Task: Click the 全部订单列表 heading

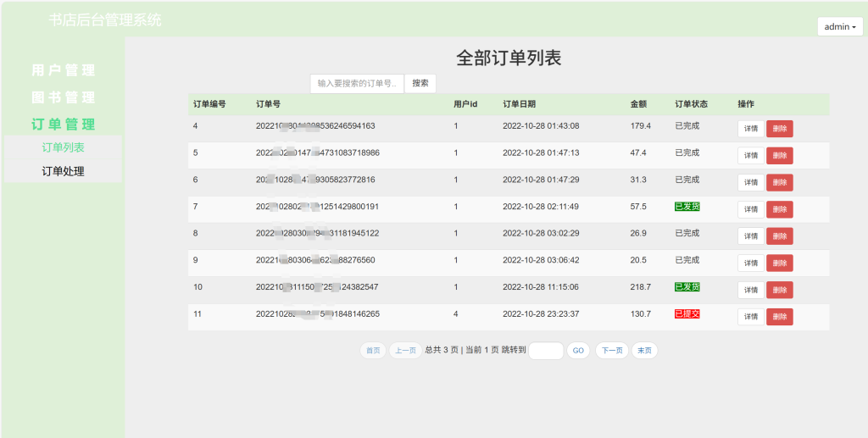Action: pyautogui.click(x=509, y=58)
